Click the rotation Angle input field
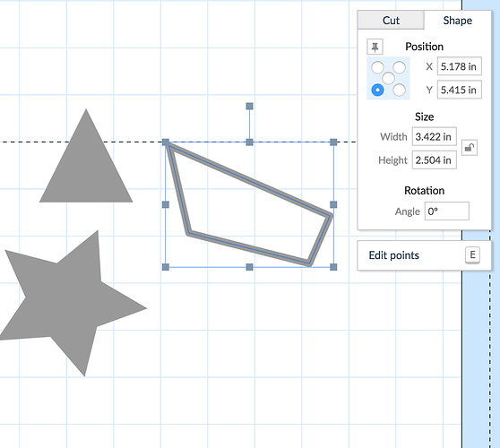This screenshot has width=500, height=448. [447, 211]
